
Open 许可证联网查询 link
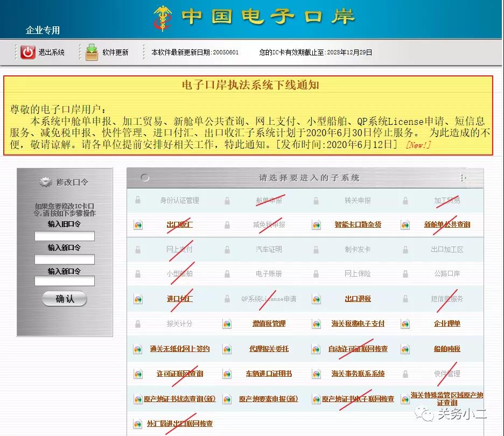click(x=179, y=374)
